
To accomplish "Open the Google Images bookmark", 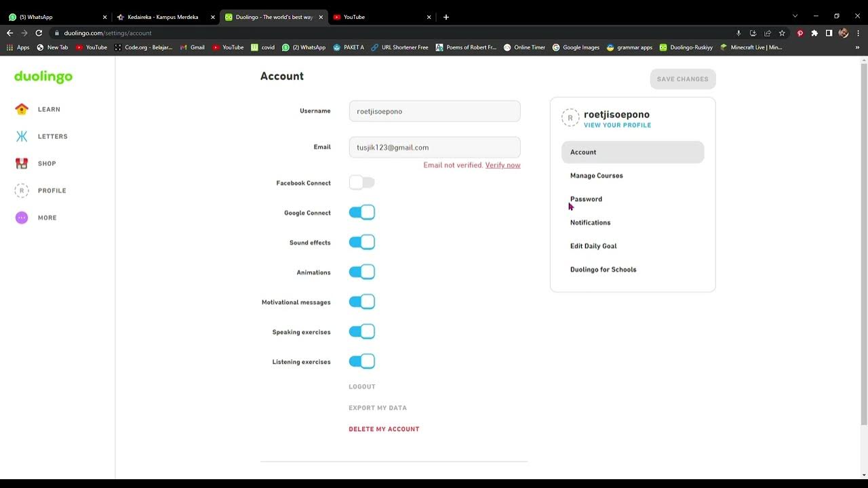I will (576, 47).
